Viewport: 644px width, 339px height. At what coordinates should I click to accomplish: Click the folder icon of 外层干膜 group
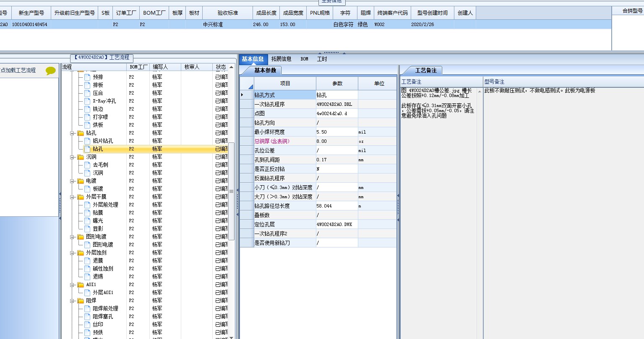pyautogui.click(x=81, y=197)
